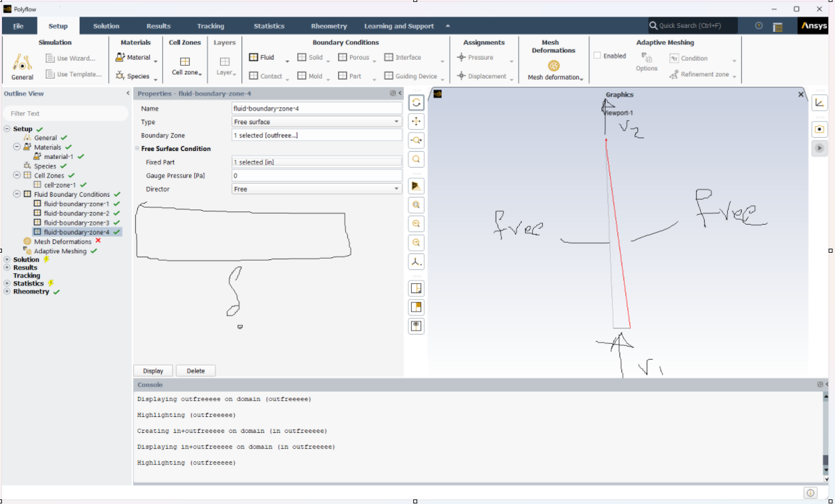Open the Learning and Support tab
The image size is (835, 504).
click(x=399, y=26)
